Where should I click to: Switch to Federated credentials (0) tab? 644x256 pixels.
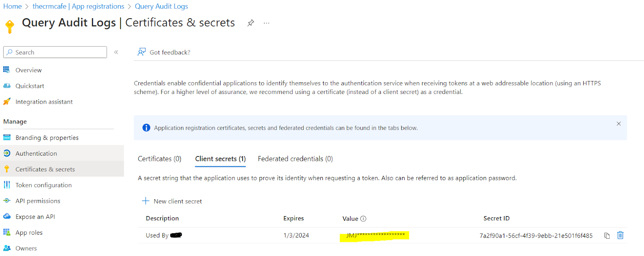[295, 159]
